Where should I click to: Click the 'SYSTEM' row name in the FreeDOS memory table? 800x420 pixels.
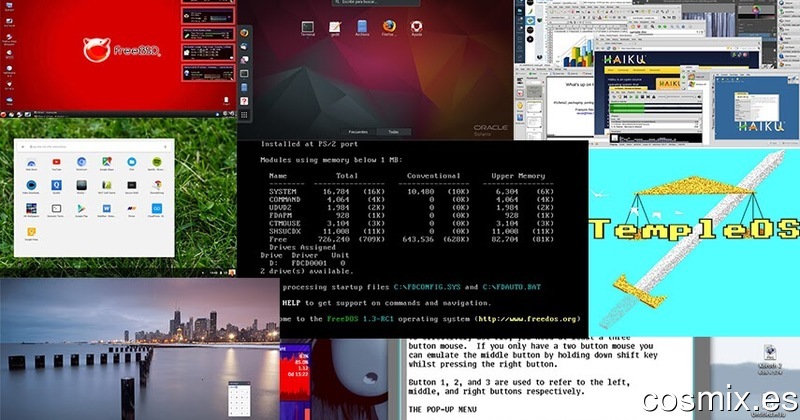click(283, 192)
